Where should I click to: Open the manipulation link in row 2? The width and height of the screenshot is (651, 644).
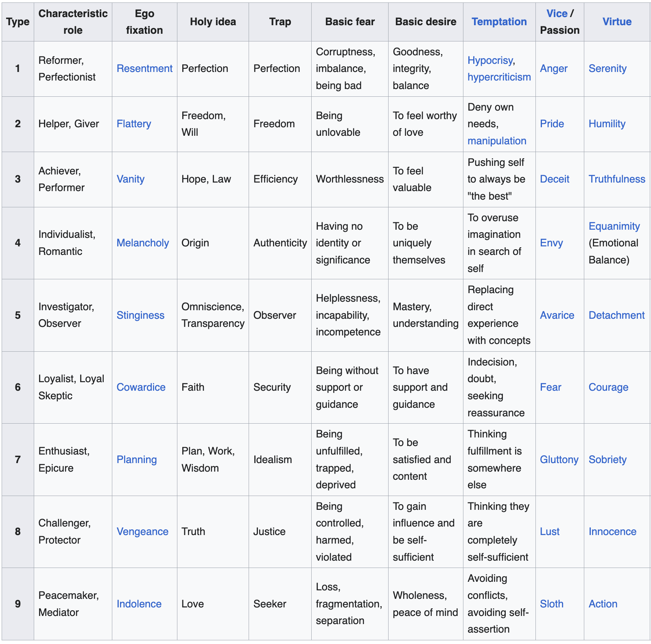pos(497,141)
